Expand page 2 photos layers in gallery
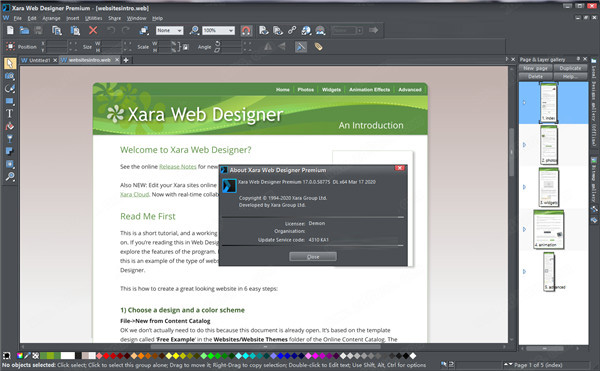Image resolution: width=600 pixels, height=371 pixels. pos(525,145)
